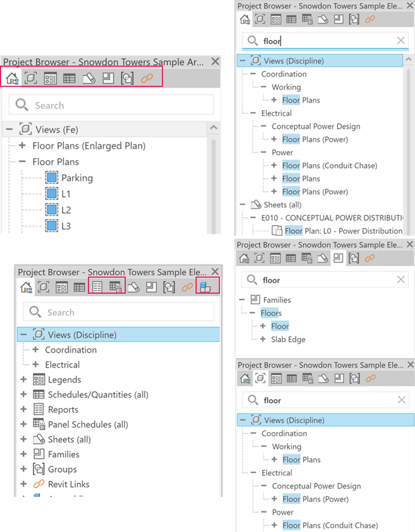This screenshot has height=532, width=415.
Task: Click scroll-up arrow in Architecture browser
Action: pyautogui.click(x=213, y=128)
